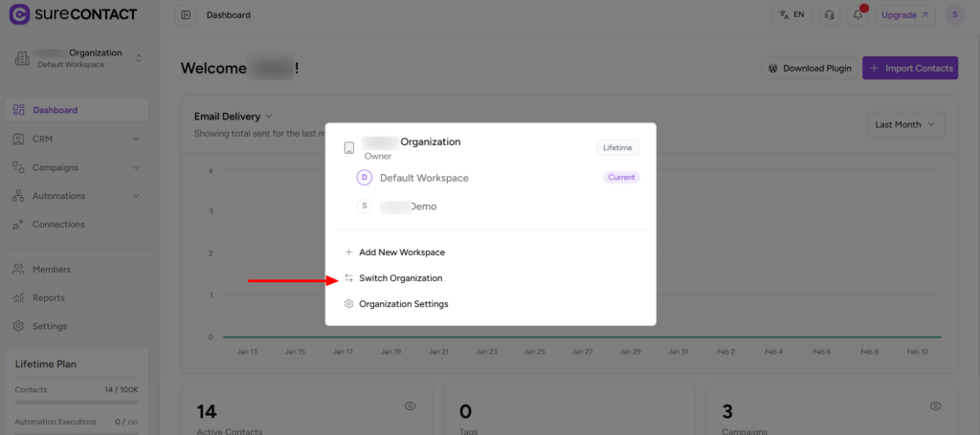Screen dimensions: 980x435
Task: Open the user avatar S menu
Action: [955, 15]
